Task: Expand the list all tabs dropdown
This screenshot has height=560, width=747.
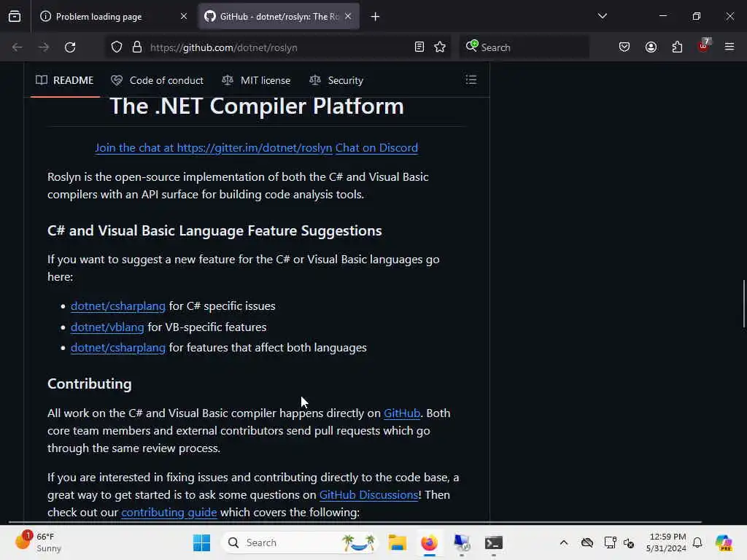Action: coord(602,16)
